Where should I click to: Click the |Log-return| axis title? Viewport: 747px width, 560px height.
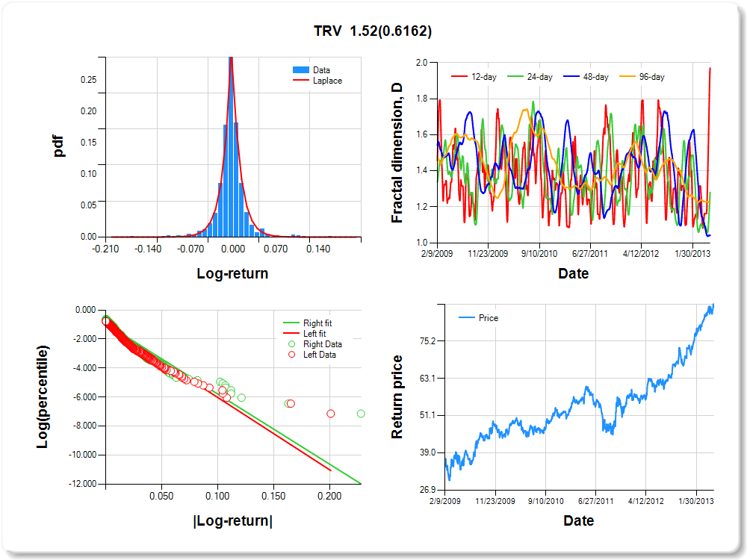[x=232, y=520]
